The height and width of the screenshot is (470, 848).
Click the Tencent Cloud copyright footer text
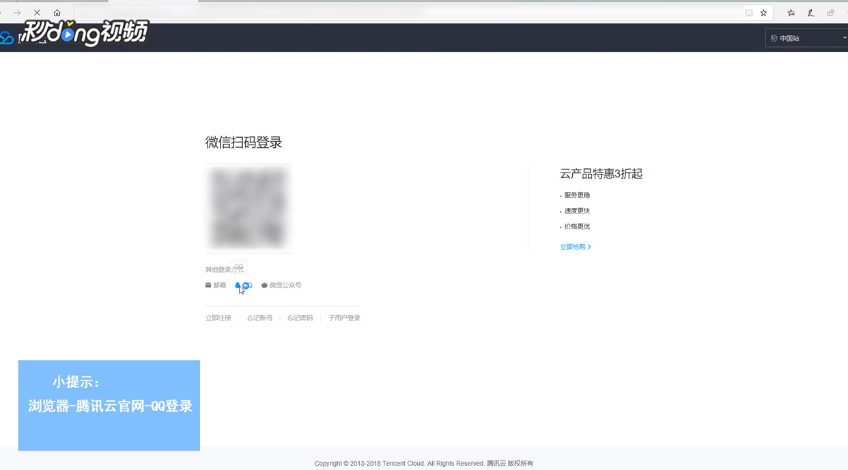point(424,464)
